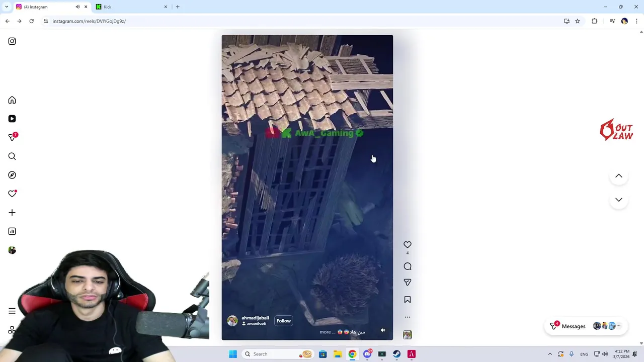Open Notifications heart icon in sidebar
The image size is (644, 362).
(12, 194)
